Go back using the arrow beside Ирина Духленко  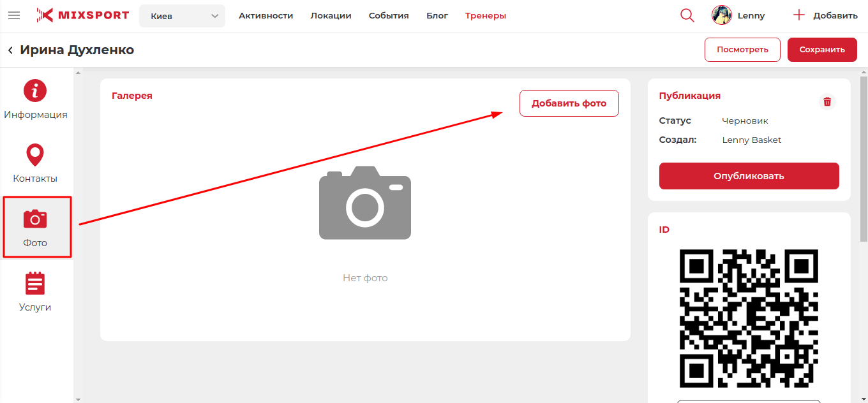pyautogui.click(x=10, y=50)
